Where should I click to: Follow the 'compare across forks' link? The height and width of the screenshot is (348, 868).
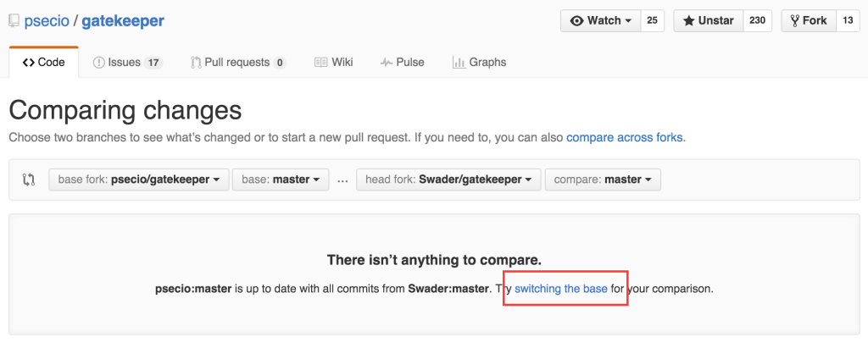[625, 136]
